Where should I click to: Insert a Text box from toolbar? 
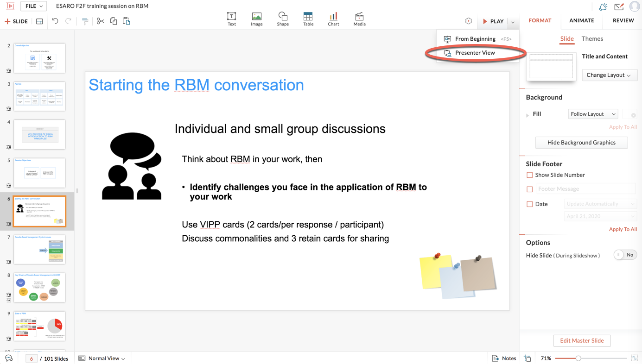point(231,19)
